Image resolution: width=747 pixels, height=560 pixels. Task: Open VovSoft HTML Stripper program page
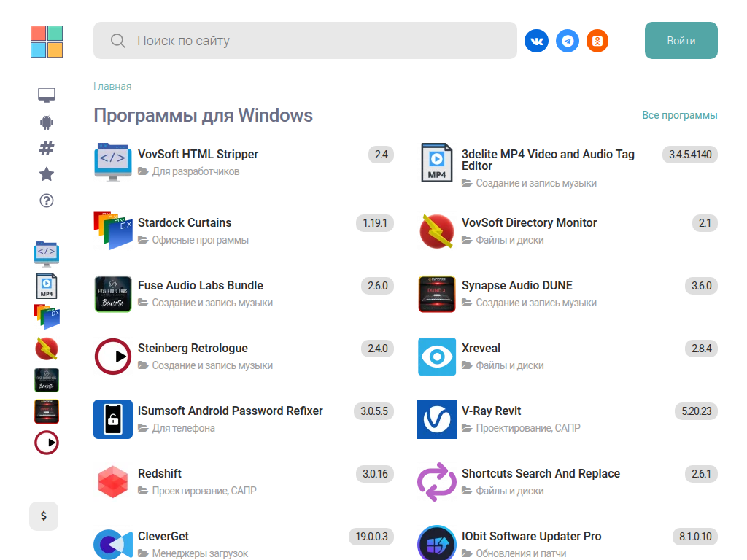tap(198, 155)
